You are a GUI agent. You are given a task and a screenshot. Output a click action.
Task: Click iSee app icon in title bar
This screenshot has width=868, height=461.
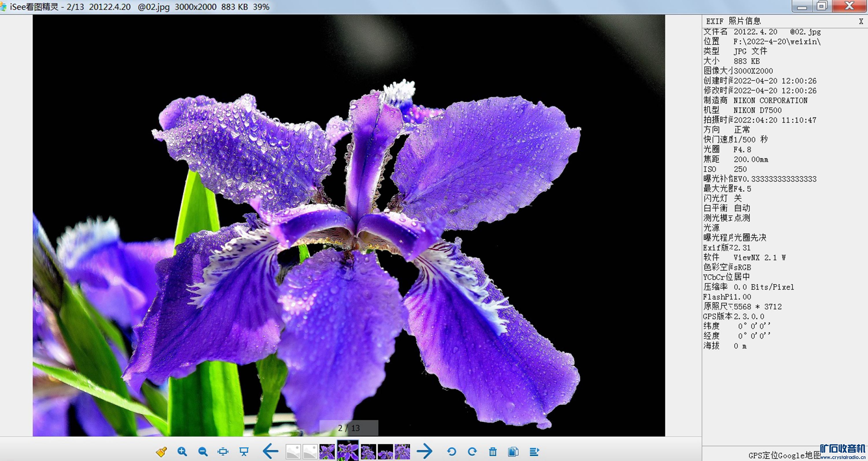click(x=3, y=7)
